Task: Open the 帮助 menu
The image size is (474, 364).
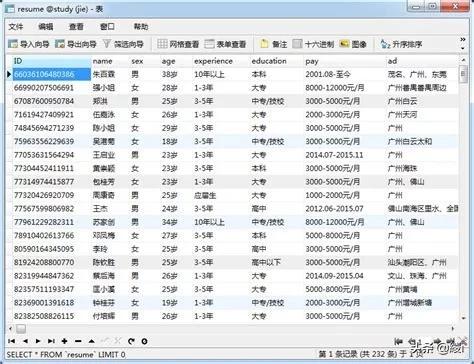Action: point(141,27)
